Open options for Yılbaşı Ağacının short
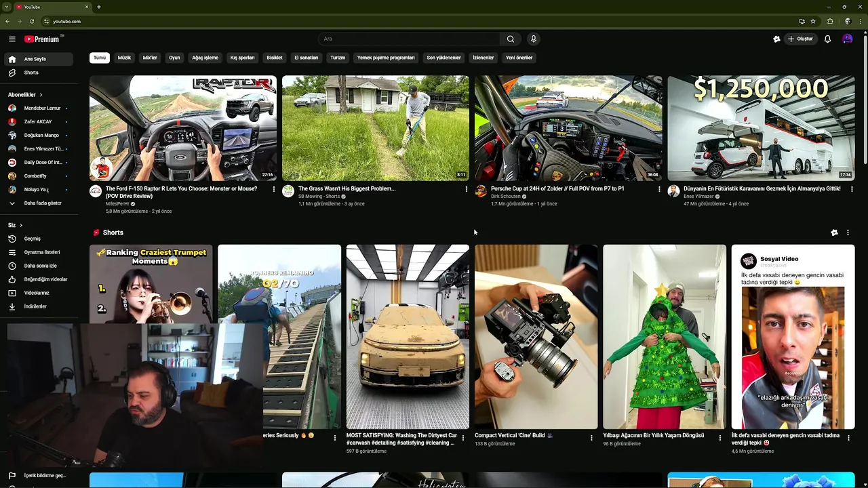Viewport: 868px width, 488px height. click(x=720, y=438)
